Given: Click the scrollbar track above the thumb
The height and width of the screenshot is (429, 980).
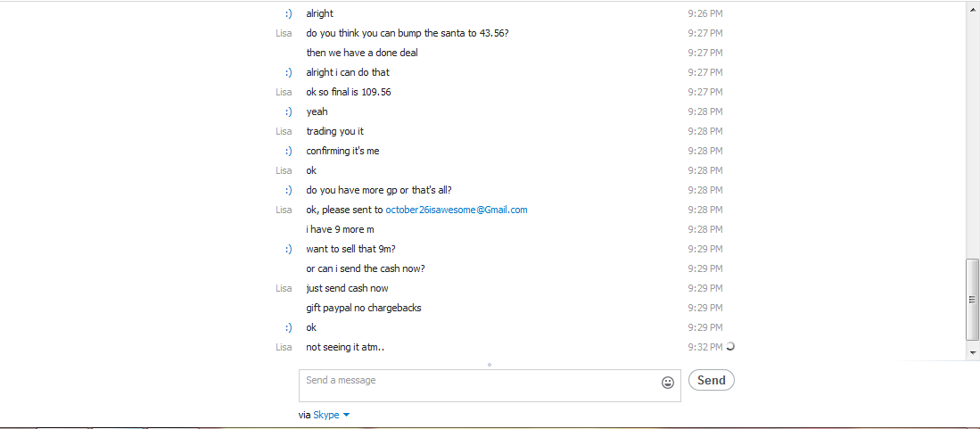Looking at the screenshot, I should pyautogui.click(x=973, y=131).
